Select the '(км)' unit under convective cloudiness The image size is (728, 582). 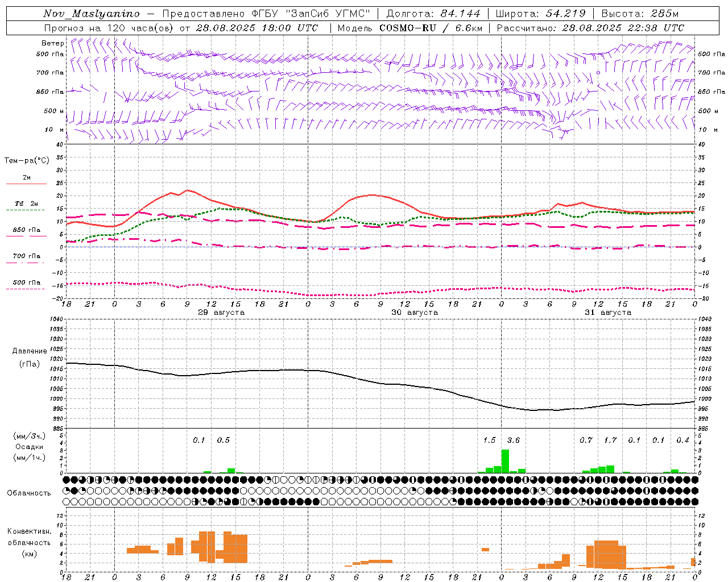click(29, 554)
